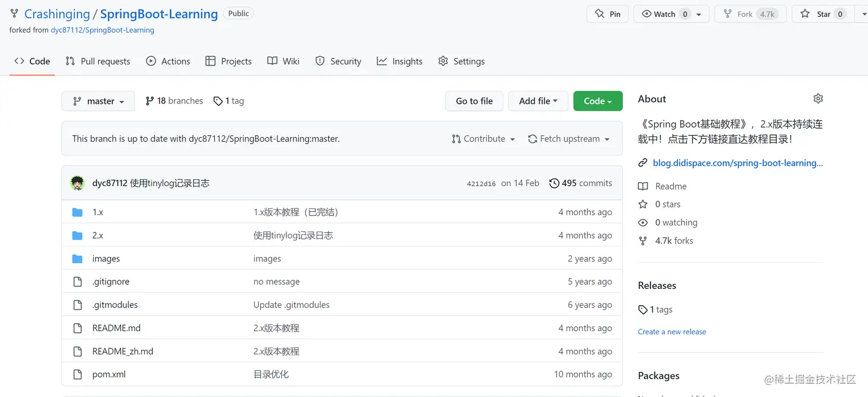Click the Contribute pull request icon
The width and height of the screenshot is (868, 397).
(x=456, y=139)
